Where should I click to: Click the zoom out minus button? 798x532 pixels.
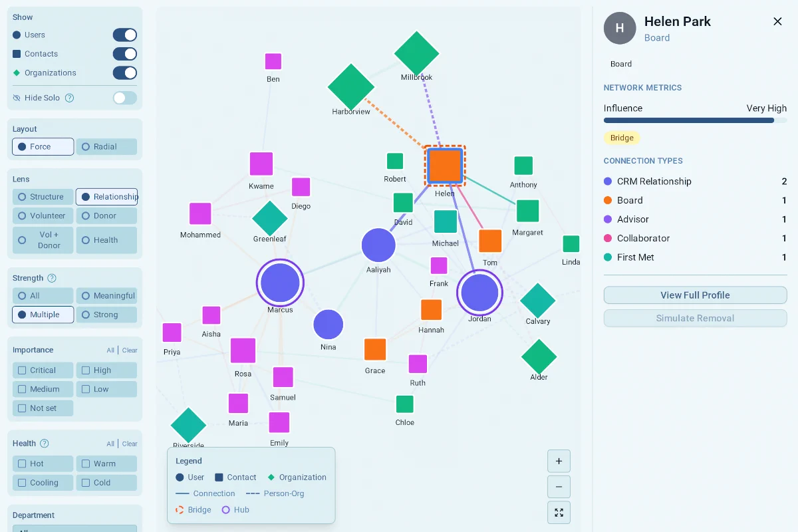(559, 487)
